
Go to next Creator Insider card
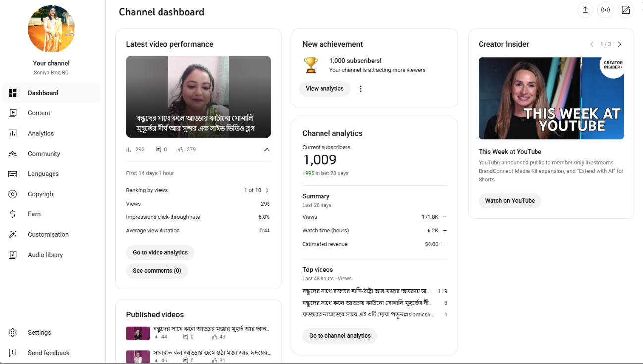tap(619, 44)
